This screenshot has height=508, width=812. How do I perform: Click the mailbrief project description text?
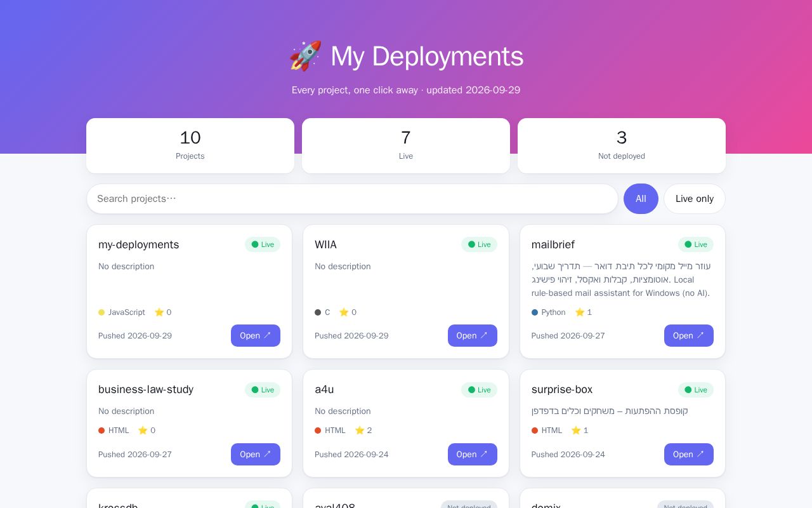[x=622, y=279]
